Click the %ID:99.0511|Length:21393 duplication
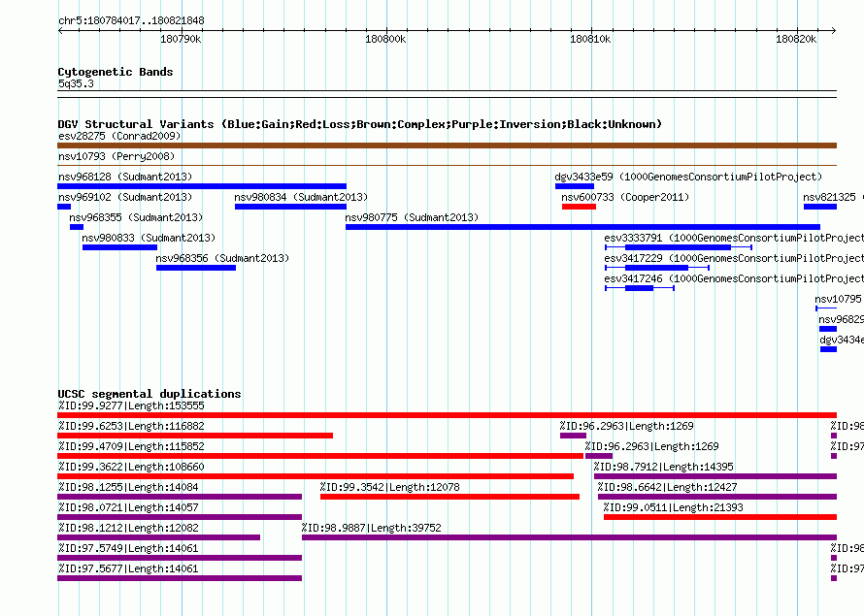Screen dimensions: 864x616 pos(720,517)
